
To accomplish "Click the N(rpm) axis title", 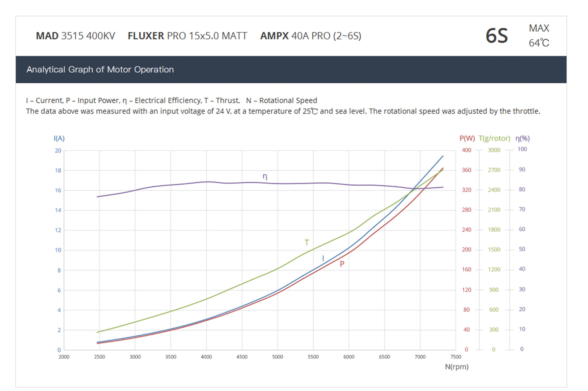I will [x=457, y=367].
